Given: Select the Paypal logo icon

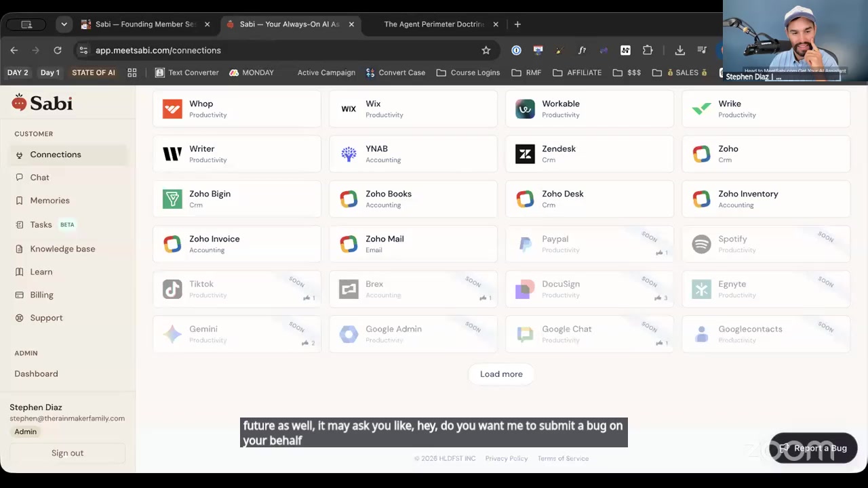Looking at the screenshot, I should pyautogui.click(x=525, y=244).
